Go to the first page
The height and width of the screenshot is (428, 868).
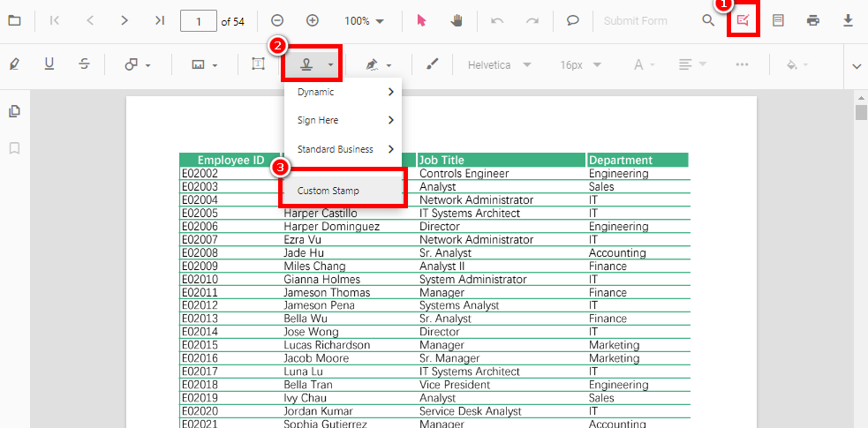pyautogui.click(x=55, y=20)
